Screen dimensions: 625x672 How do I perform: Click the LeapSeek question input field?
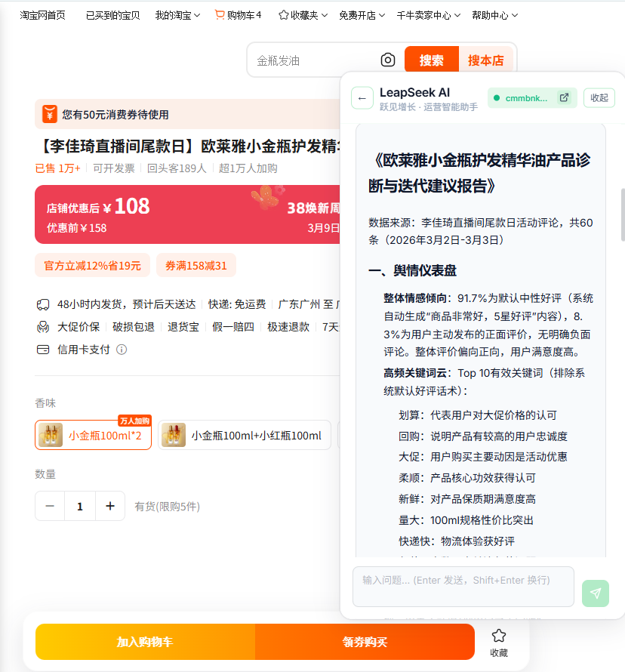coord(463,587)
